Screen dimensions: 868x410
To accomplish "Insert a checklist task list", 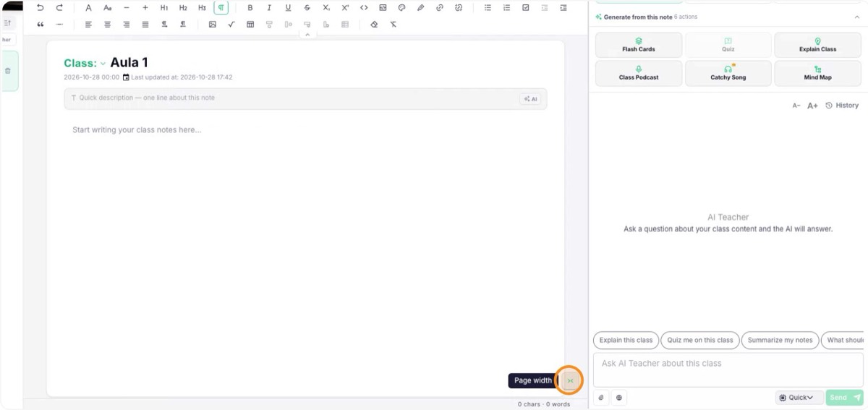I will click(526, 7).
